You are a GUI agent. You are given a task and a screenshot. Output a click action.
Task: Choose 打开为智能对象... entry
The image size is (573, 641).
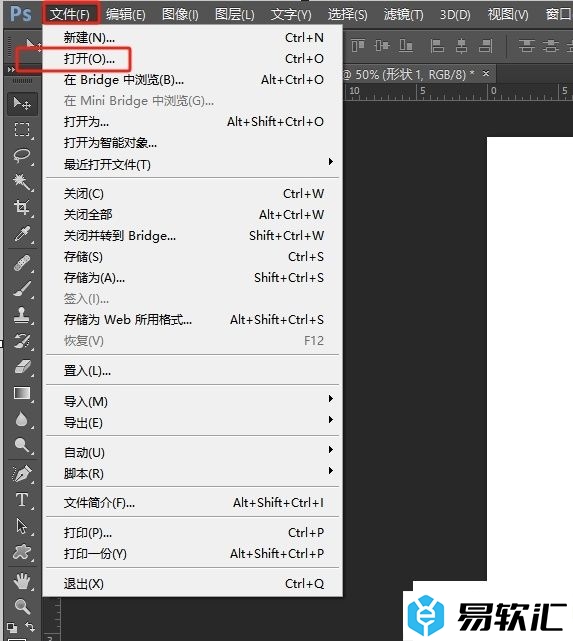click(192, 143)
